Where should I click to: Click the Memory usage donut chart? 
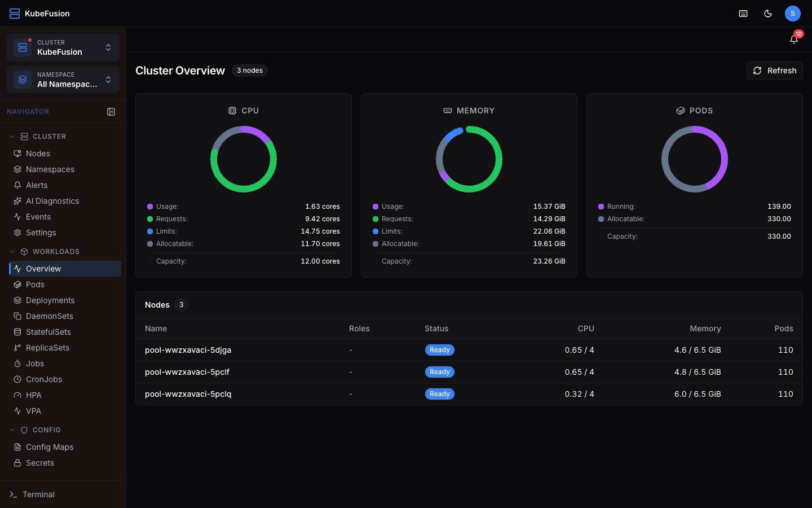click(x=469, y=159)
